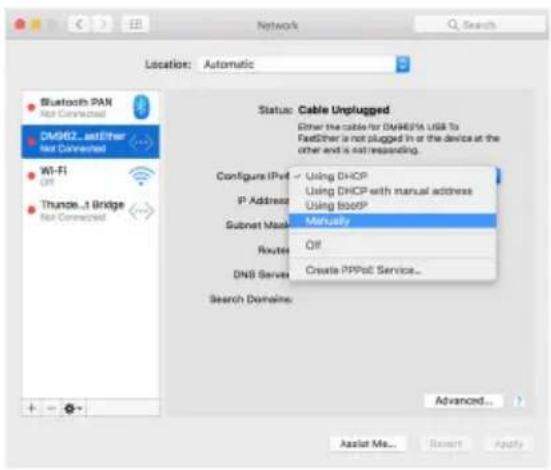Choose Using DHCP option
Image resolution: width=551 pixels, height=470 pixels.
point(393,176)
